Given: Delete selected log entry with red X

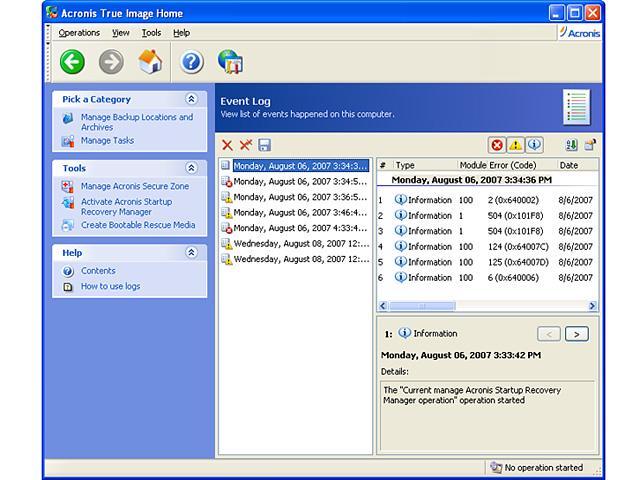Looking at the screenshot, I should 227,145.
